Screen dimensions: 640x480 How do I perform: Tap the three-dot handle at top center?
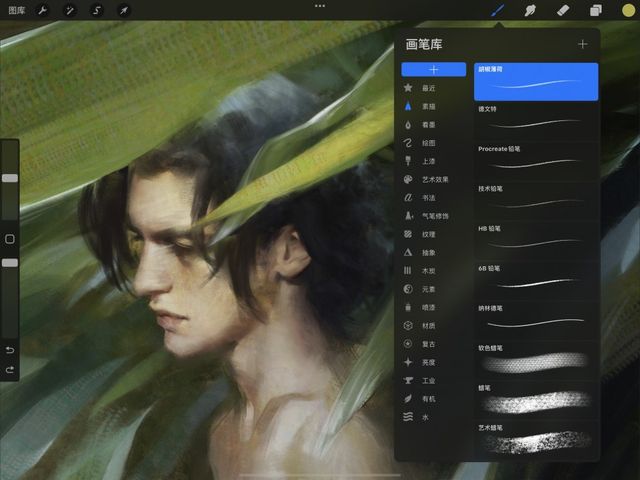(x=320, y=6)
